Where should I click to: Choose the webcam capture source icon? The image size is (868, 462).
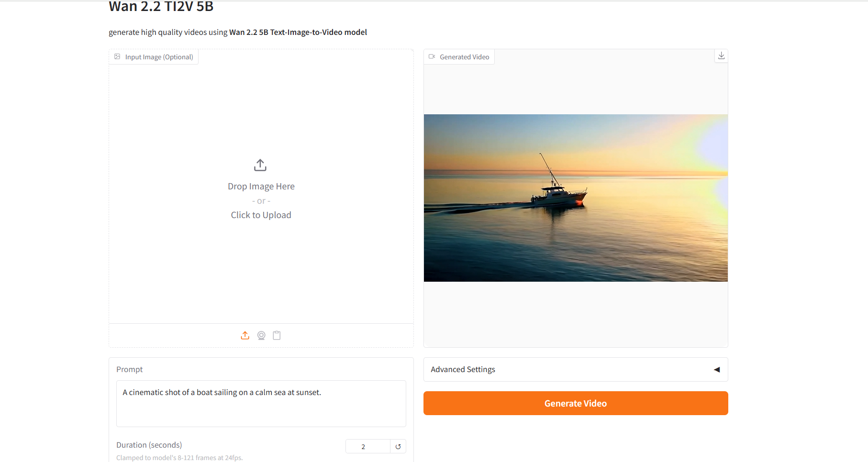point(261,335)
